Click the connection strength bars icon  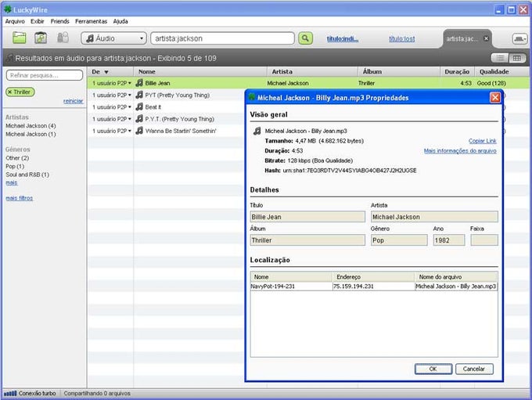[10, 393]
